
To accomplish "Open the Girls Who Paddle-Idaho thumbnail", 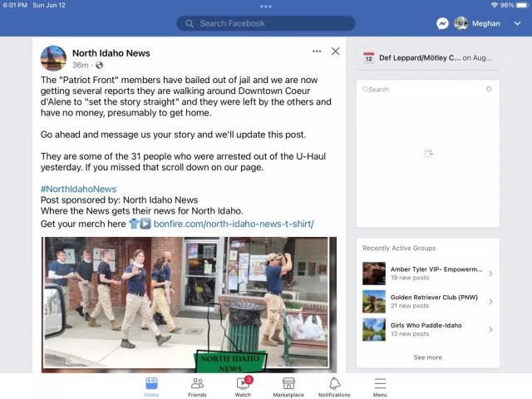I will [x=374, y=329].
